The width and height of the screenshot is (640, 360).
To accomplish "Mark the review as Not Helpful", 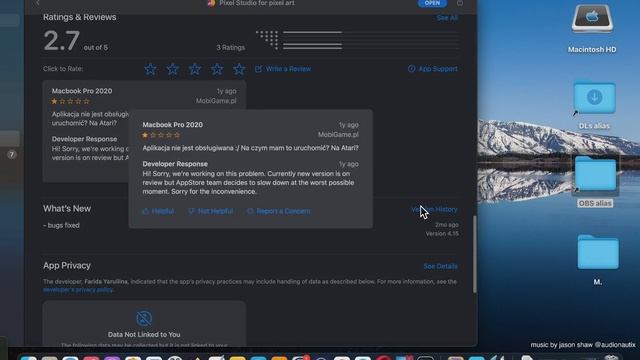I will pyautogui.click(x=211, y=211).
